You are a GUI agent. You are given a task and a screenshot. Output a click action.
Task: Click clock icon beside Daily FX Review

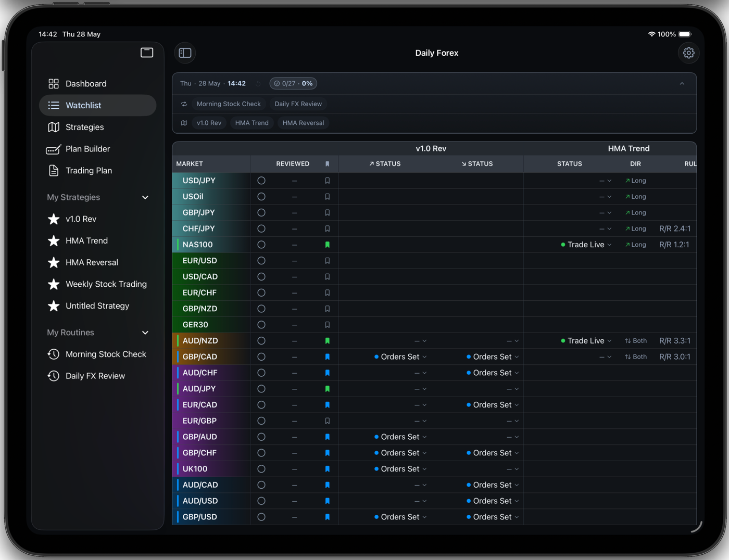[x=54, y=376]
